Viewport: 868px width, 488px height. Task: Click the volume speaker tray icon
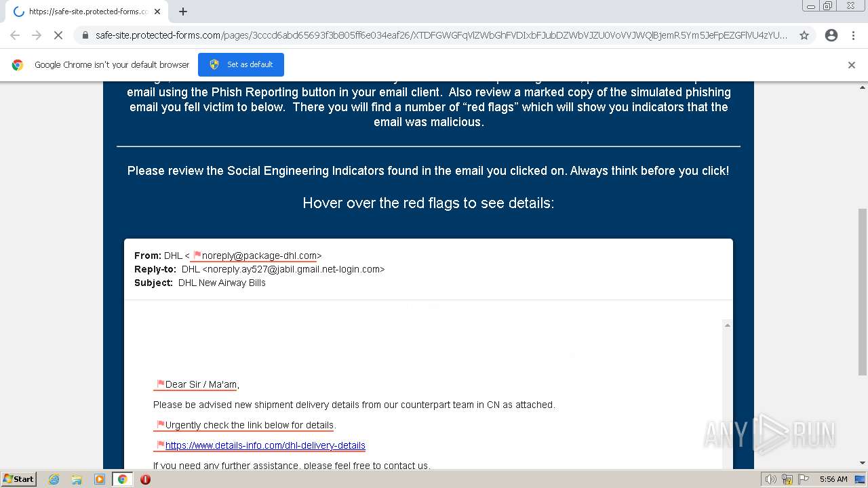[770, 479]
